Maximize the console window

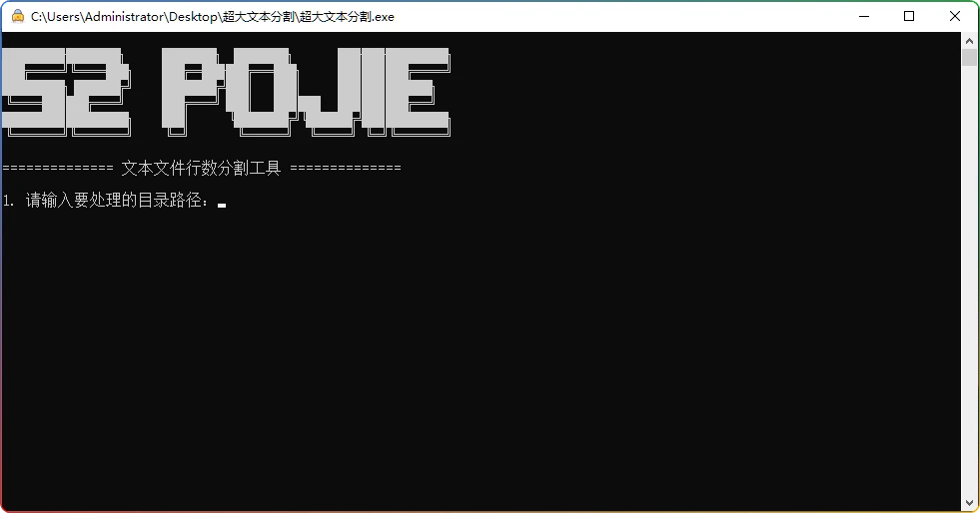tap(909, 16)
